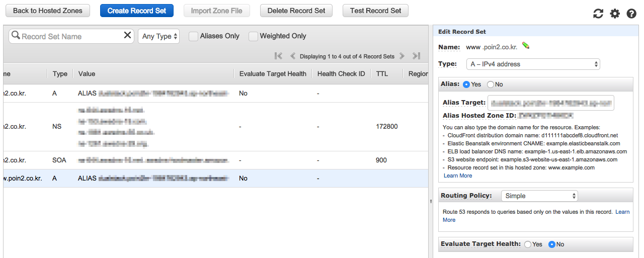Click Evaluate Target Health column header
Image resolution: width=644 pixels, height=258 pixels.
tap(273, 73)
